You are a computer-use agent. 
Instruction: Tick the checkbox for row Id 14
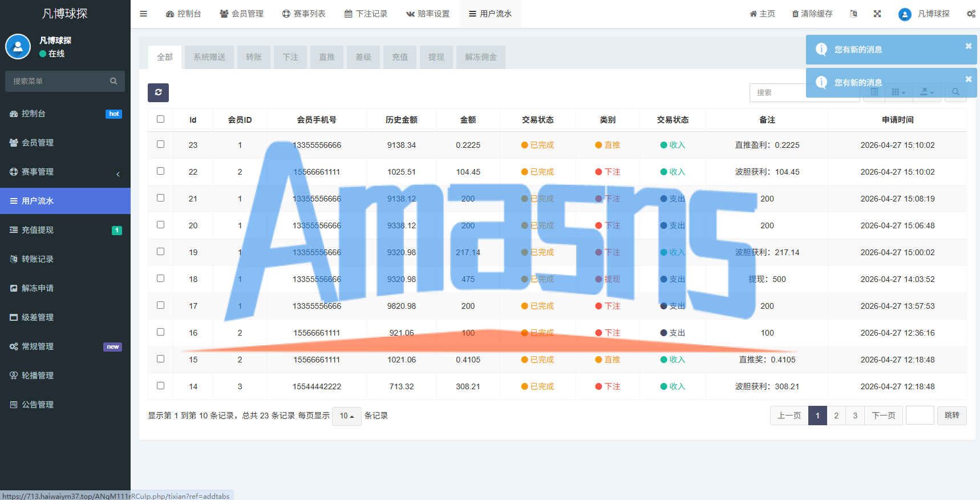(160, 386)
